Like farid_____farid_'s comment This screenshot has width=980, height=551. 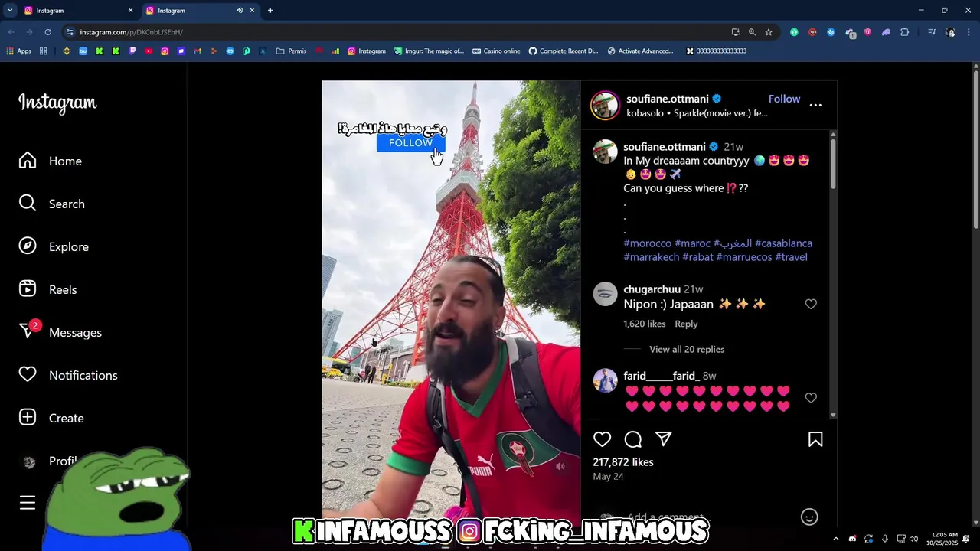(x=811, y=398)
